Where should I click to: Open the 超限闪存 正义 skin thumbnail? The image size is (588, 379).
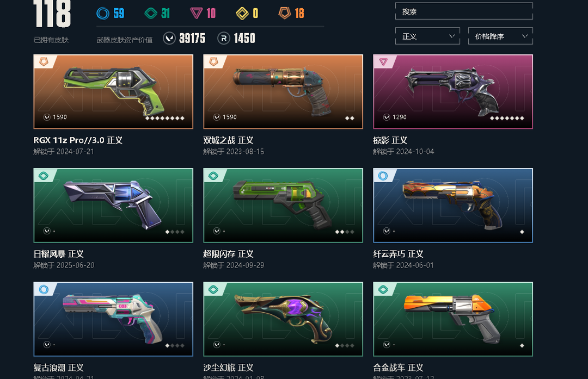pos(283,205)
